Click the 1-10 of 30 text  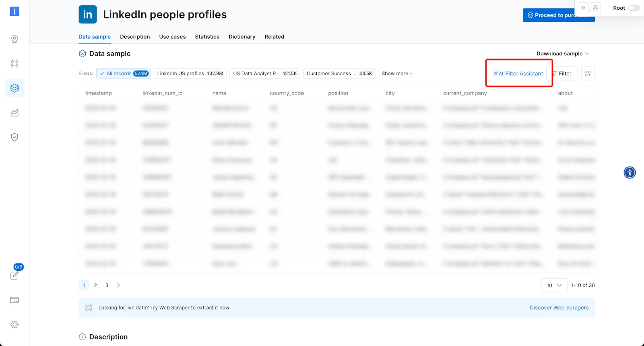pyautogui.click(x=583, y=285)
